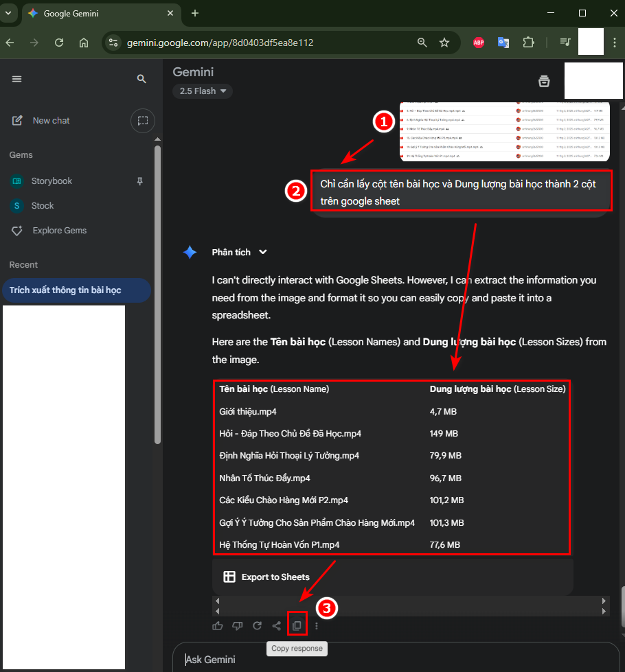
Task: Click the Google Gemini browser tab
Action: 101,13
